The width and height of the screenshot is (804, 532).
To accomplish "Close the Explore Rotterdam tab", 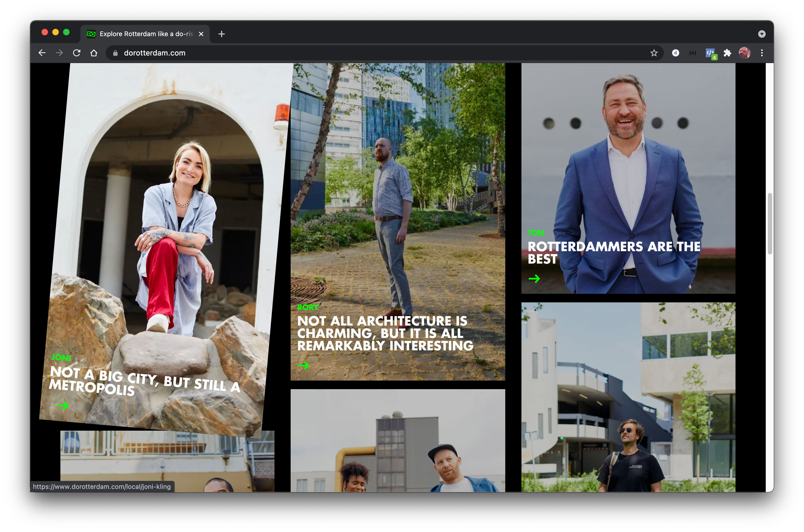I will [201, 34].
